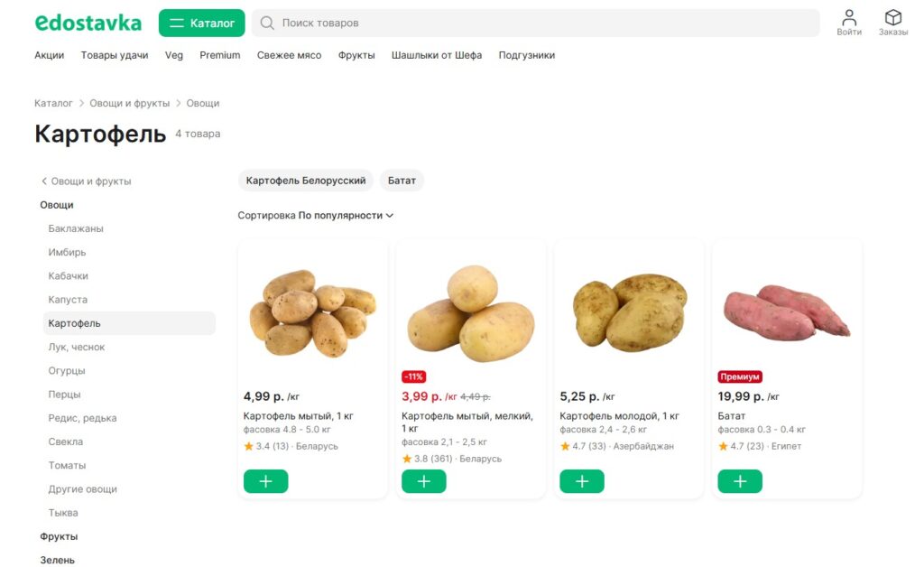Type in the Поиск товаров search field
Image resolution: width=924 pixels, height=567 pixels.
coord(541,23)
